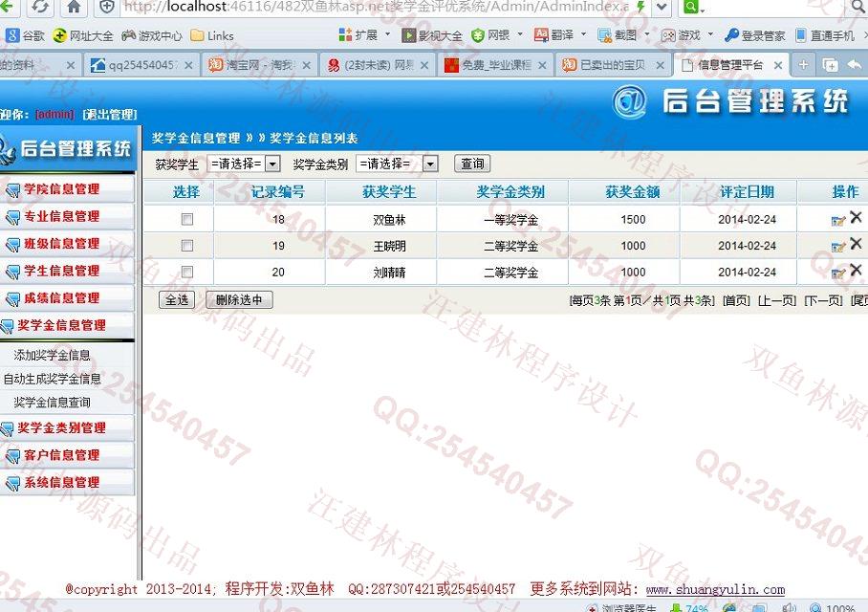868x612 pixels.
Task: Delete record 18 with X icon
Action: point(856,217)
